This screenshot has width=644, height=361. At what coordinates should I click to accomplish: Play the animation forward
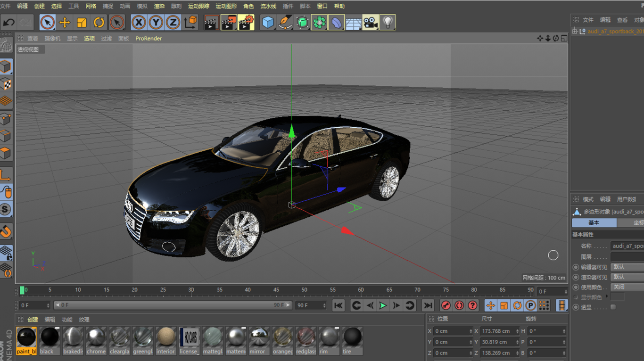point(383,305)
